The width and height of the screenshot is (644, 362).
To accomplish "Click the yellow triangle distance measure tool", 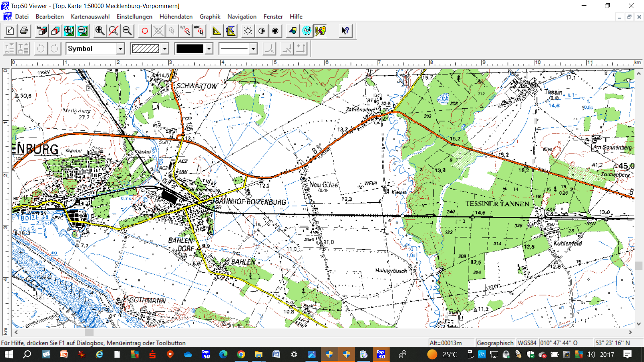I will (x=217, y=31).
